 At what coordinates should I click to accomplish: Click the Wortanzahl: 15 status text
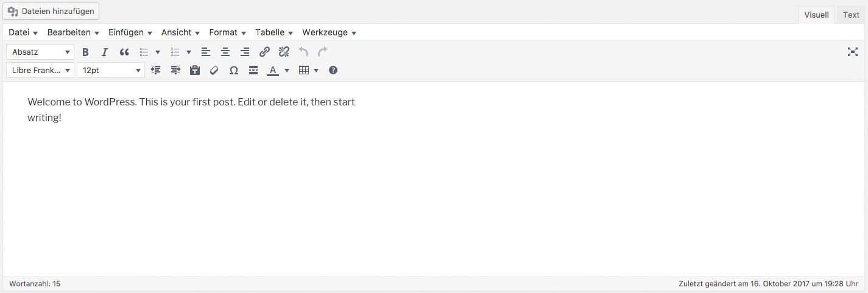(35, 284)
